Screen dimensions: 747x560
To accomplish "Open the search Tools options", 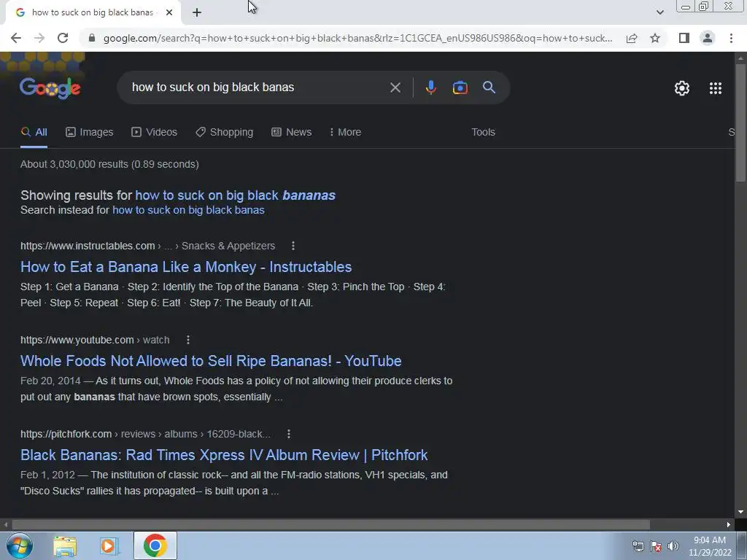I will (483, 133).
